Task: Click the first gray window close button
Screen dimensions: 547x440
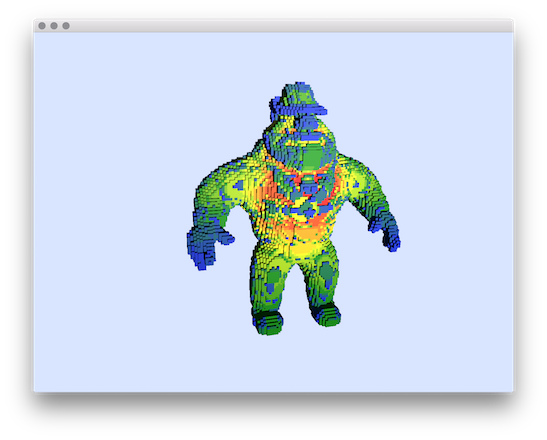Action: (x=42, y=26)
